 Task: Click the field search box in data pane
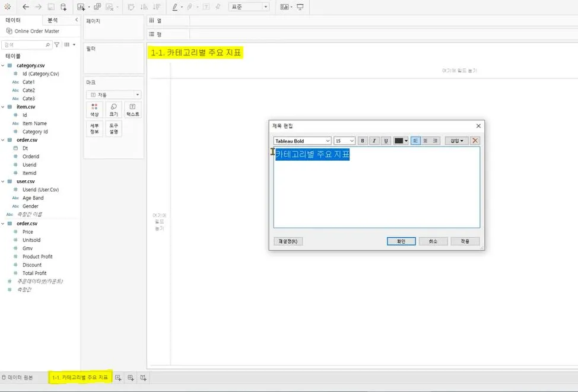coord(26,44)
